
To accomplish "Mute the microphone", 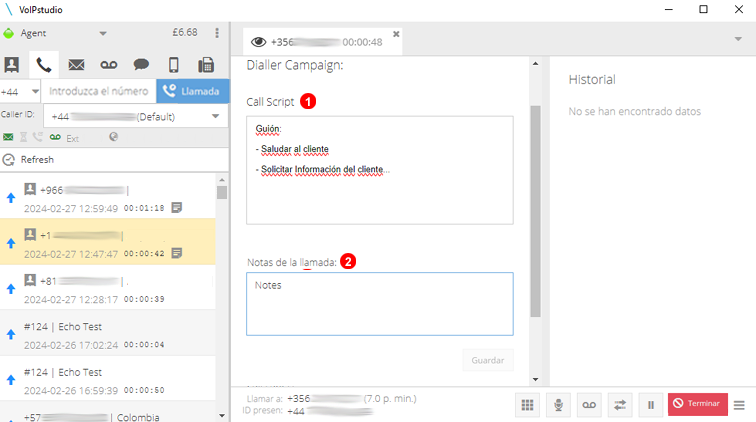I will click(x=558, y=405).
